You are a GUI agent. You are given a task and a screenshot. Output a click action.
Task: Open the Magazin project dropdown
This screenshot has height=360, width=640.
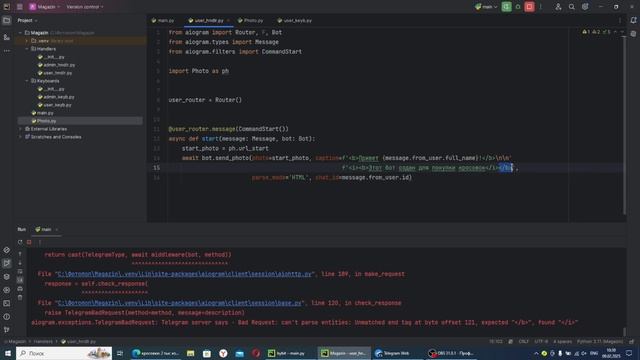pyautogui.click(x=44, y=7)
